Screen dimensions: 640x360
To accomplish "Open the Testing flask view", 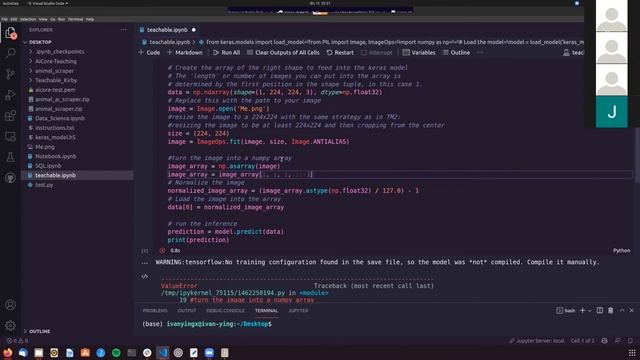I will pos(11,157).
